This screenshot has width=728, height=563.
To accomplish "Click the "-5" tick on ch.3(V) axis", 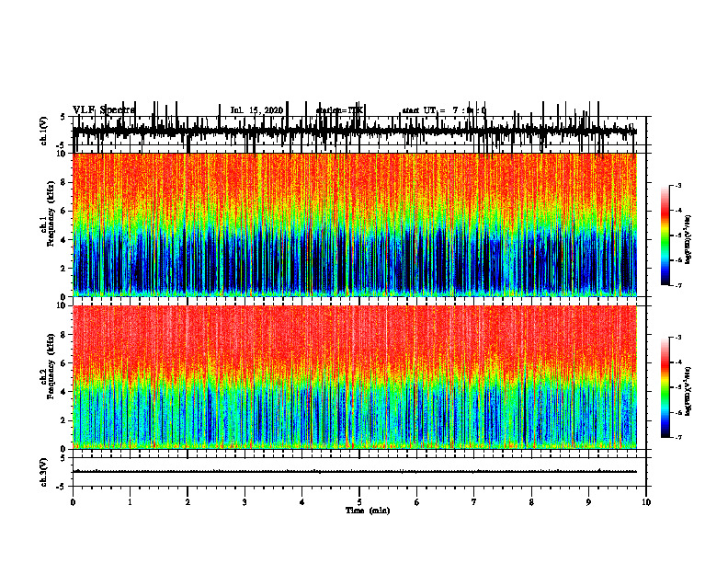I will point(62,487).
